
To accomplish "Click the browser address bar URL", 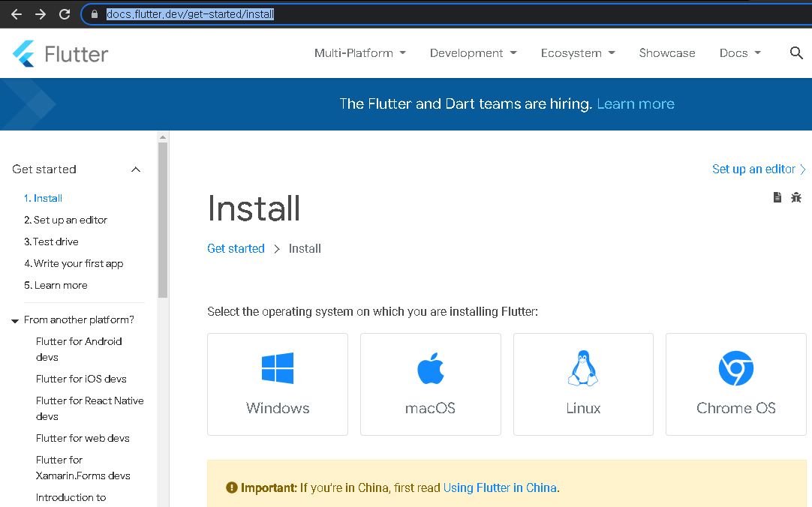I will click(190, 14).
